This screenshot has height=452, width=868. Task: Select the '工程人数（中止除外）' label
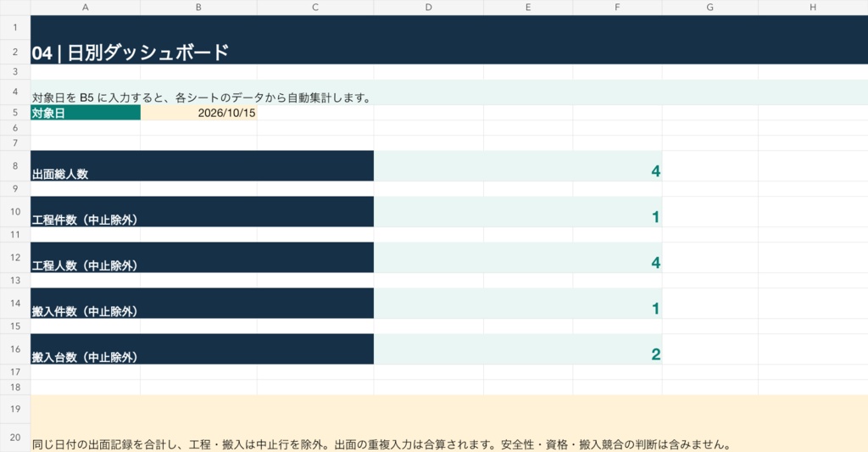coord(202,258)
